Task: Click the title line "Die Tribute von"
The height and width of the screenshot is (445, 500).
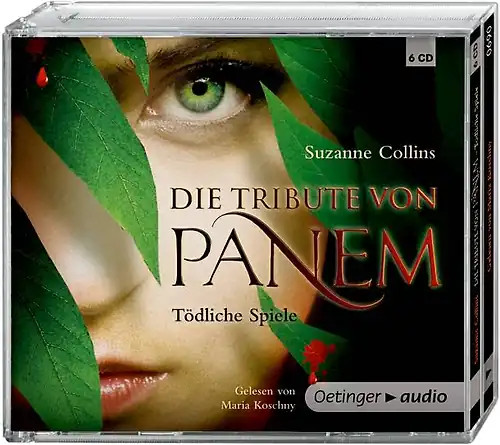Action: [x=303, y=199]
